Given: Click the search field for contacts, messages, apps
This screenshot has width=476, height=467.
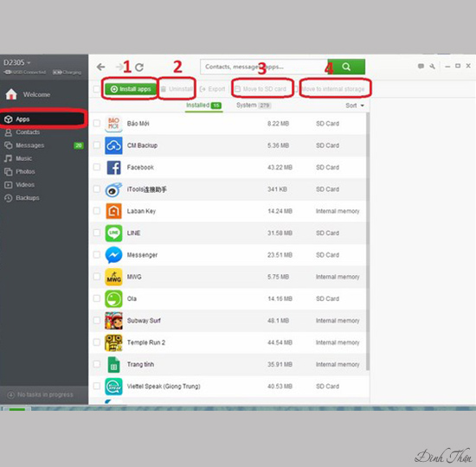Looking at the screenshot, I should [x=264, y=67].
